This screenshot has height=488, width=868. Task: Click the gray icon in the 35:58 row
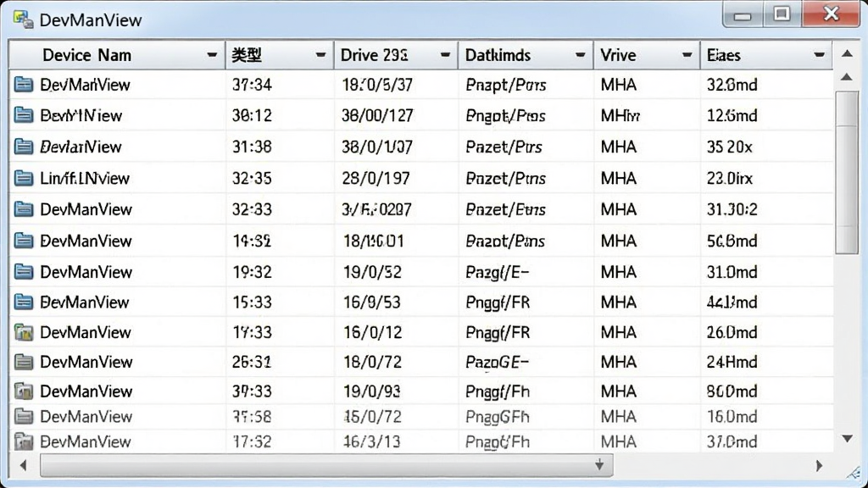(x=23, y=416)
